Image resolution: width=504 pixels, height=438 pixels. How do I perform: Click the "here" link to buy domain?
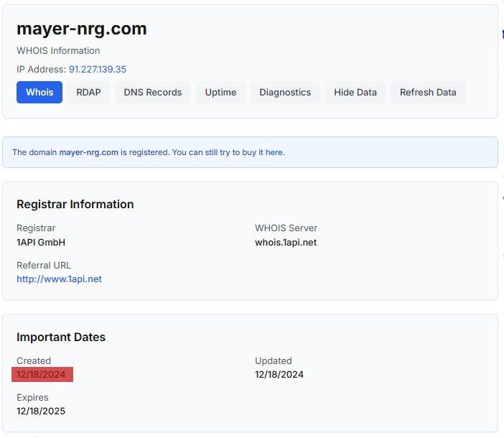(x=274, y=152)
